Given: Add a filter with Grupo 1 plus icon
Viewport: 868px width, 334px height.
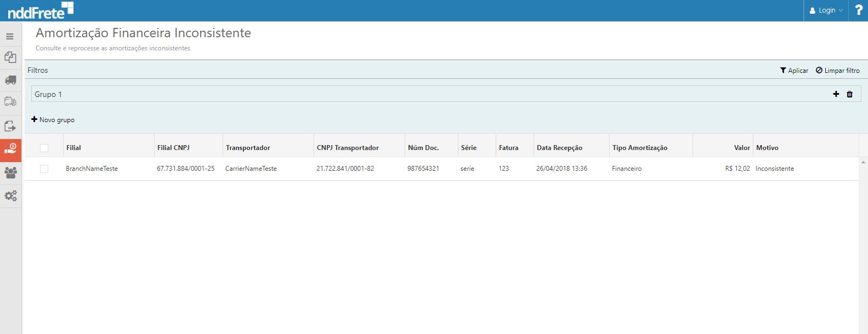Looking at the screenshot, I should tap(836, 94).
